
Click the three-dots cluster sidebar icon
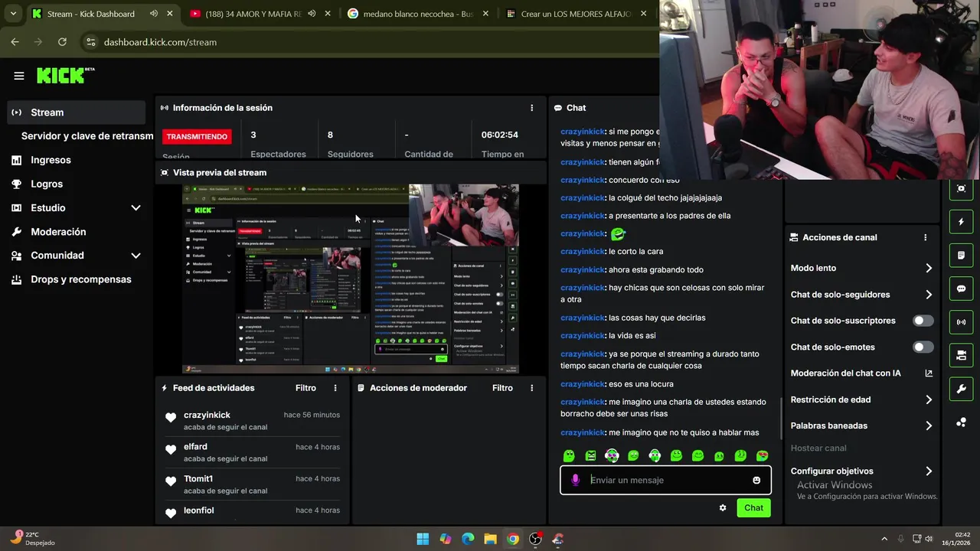[x=962, y=422]
